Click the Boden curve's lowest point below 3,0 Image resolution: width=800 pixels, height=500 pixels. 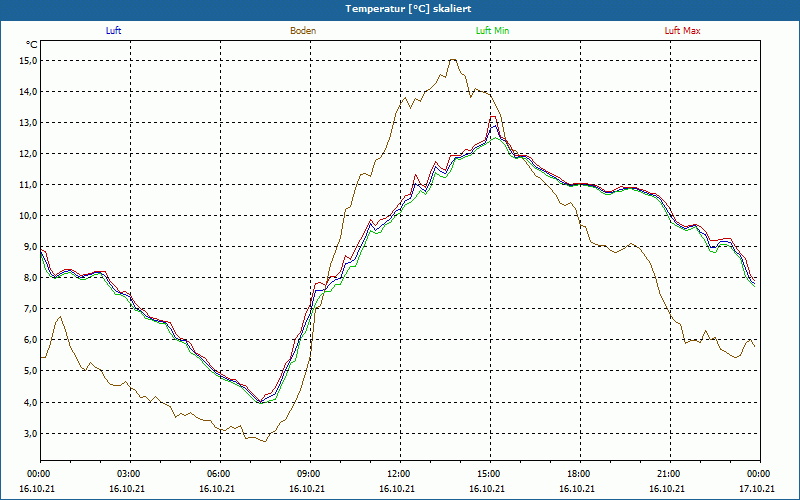[264, 441]
